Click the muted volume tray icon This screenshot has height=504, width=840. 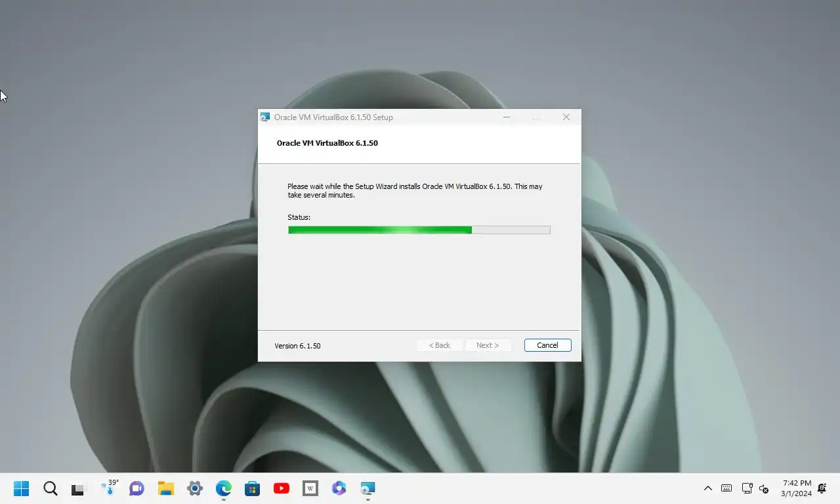coord(764,488)
